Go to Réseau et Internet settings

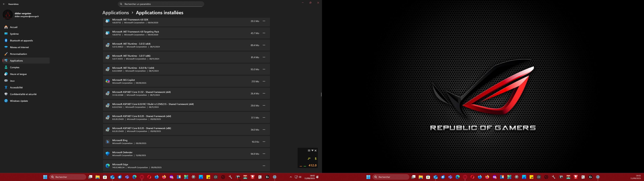[26, 47]
